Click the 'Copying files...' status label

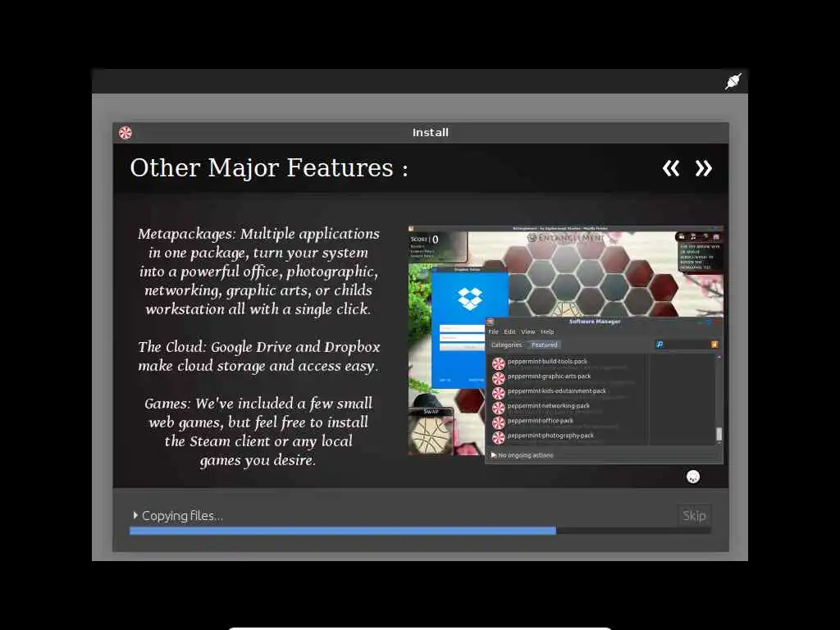[182, 515]
